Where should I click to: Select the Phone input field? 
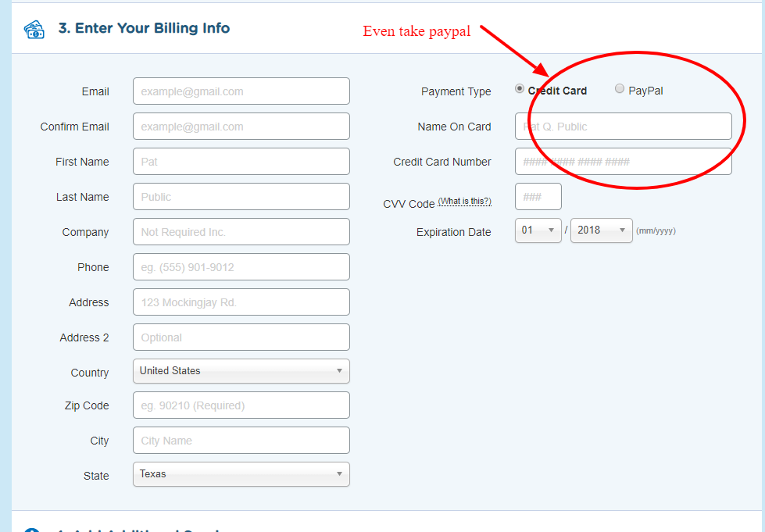[241, 266]
